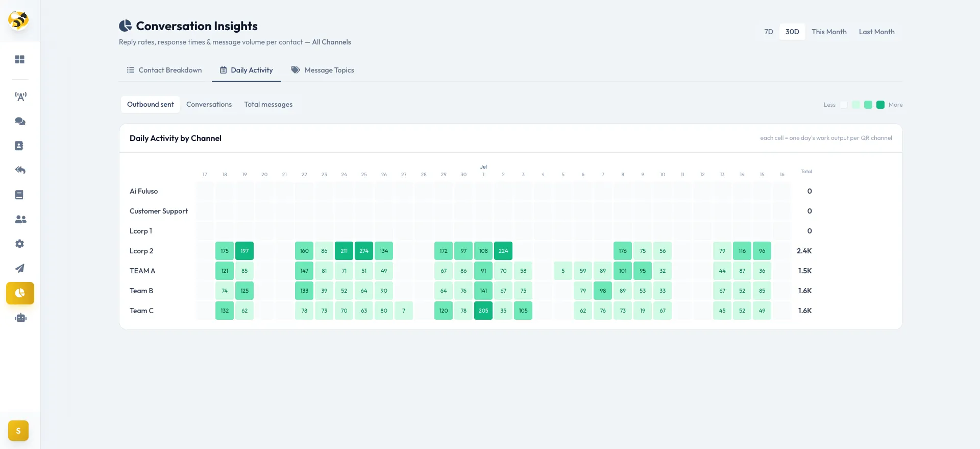Switch to the Message Topics tab
The image size is (980, 449).
click(x=323, y=70)
